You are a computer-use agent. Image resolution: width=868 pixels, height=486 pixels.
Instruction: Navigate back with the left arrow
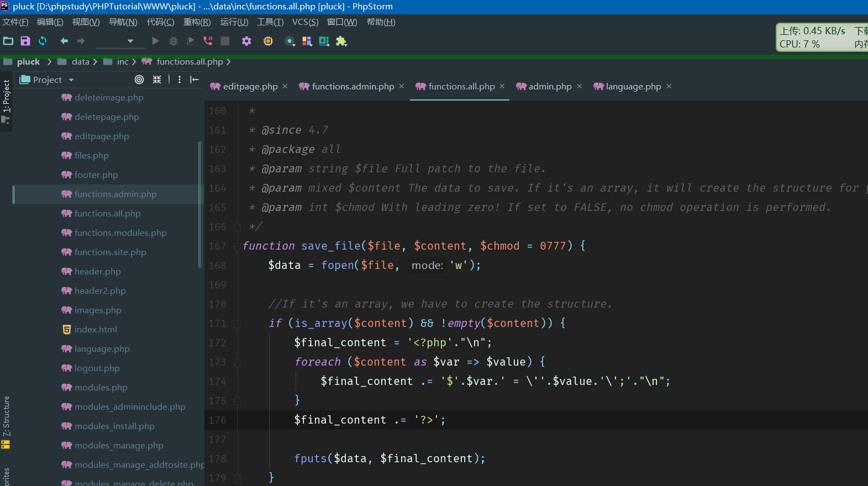coord(64,41)
